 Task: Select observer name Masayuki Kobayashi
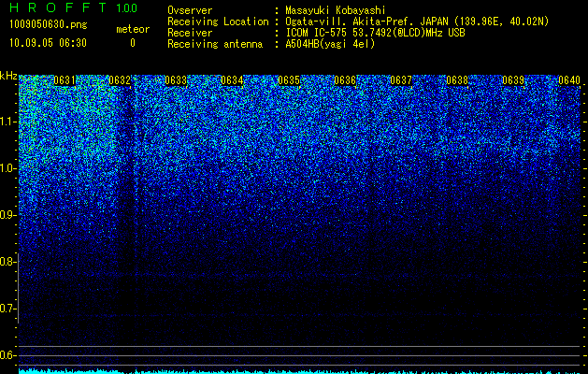coord(336,10)
